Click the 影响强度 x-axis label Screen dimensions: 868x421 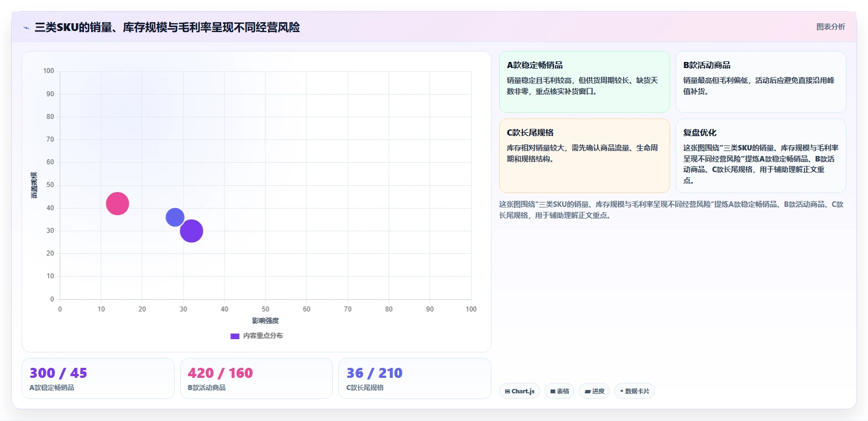pos(265,321)
